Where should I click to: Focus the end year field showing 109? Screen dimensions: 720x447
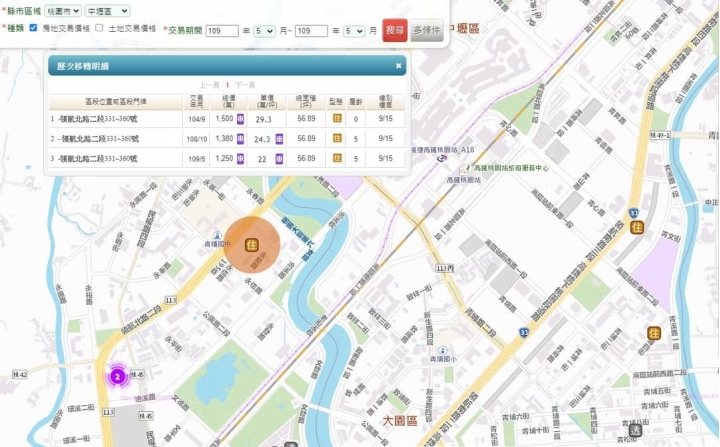pyautogui.click(x=311, y=31)
